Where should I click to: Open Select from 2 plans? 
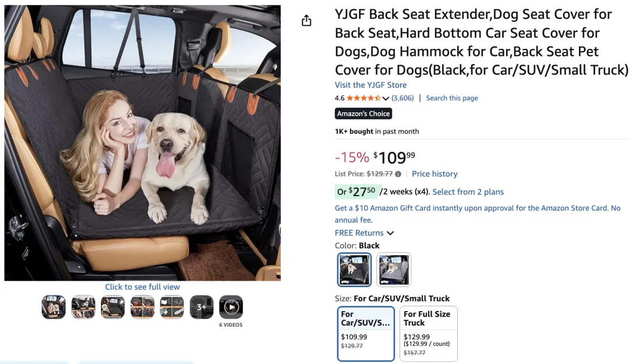coord(468,192)
